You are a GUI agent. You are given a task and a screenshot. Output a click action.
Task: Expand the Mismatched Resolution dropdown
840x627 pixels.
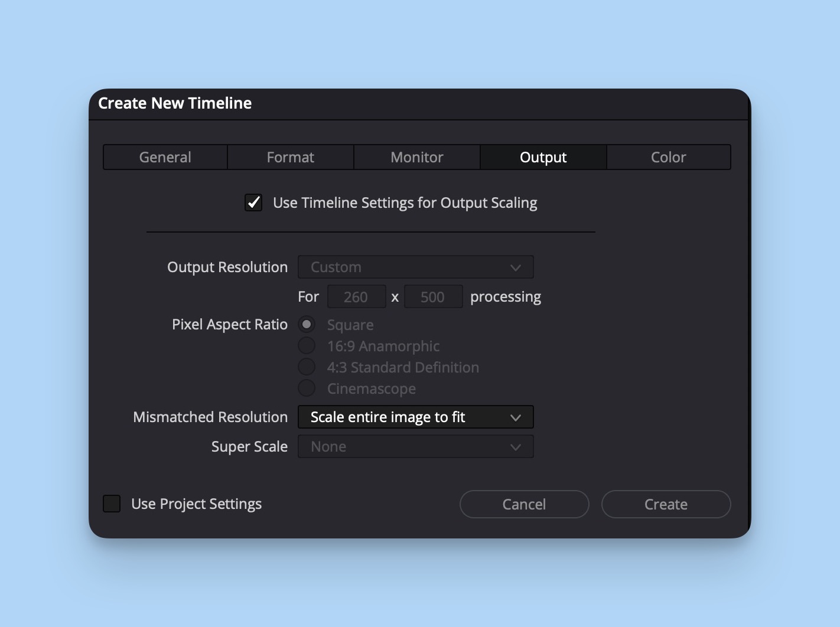(x=416, y=417)
